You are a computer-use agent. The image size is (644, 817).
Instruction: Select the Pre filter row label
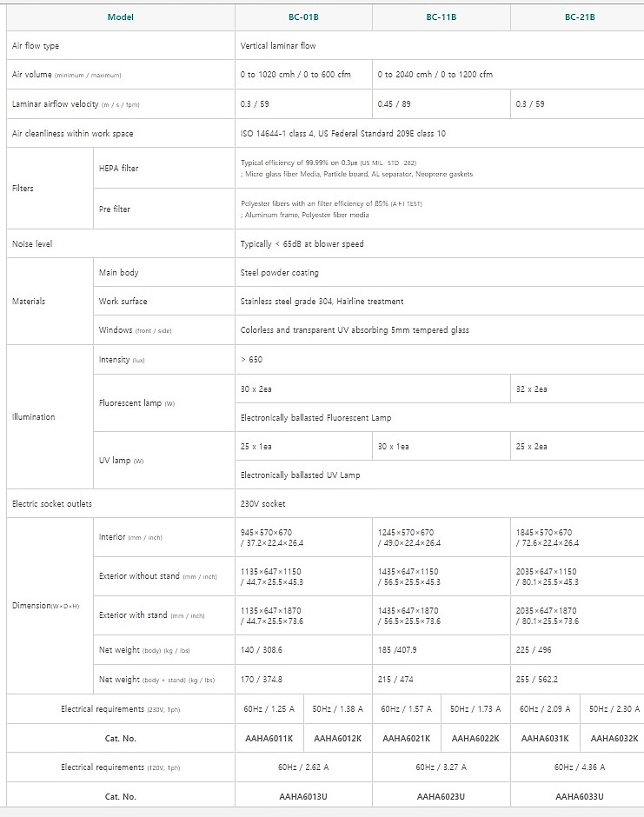tap(115, 209)
